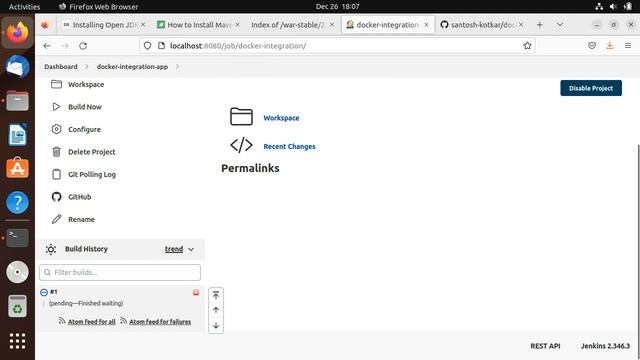Show Applications grid in dock
Image resolution: width=640 pixels, height=360 pixels.
click(18, 341)
